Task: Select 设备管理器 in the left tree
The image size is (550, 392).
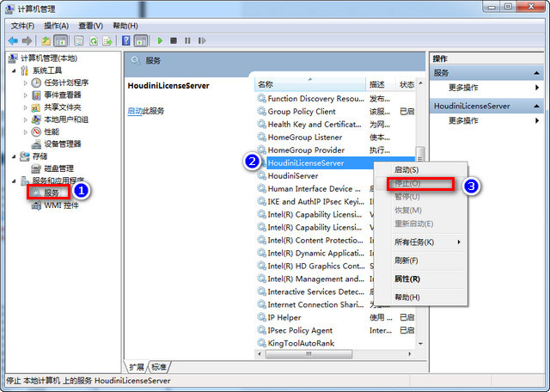Action: 62,144
